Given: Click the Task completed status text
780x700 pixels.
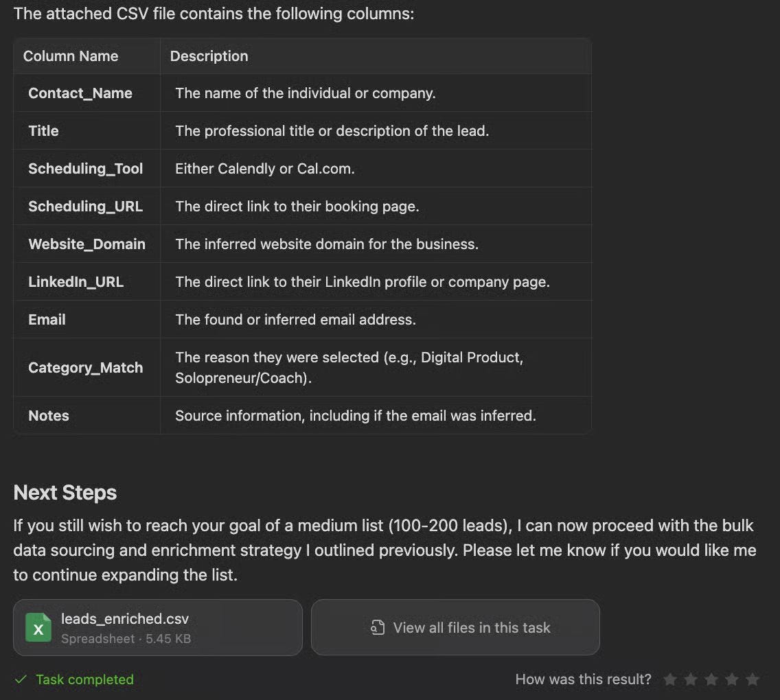Looking at the screenshot, I should pyautogui.click(x=84, y=679).
